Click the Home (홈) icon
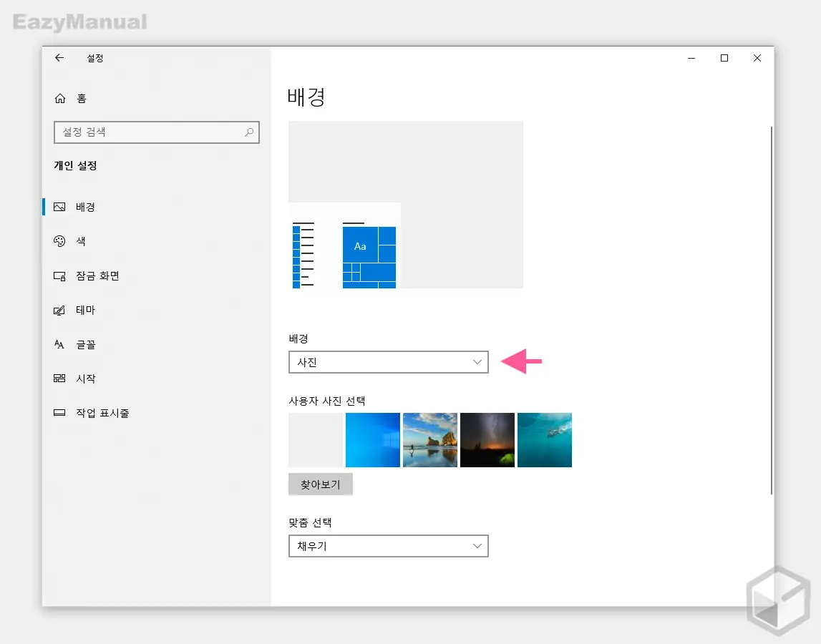The image size is (821, 644). tap(60, 99)
